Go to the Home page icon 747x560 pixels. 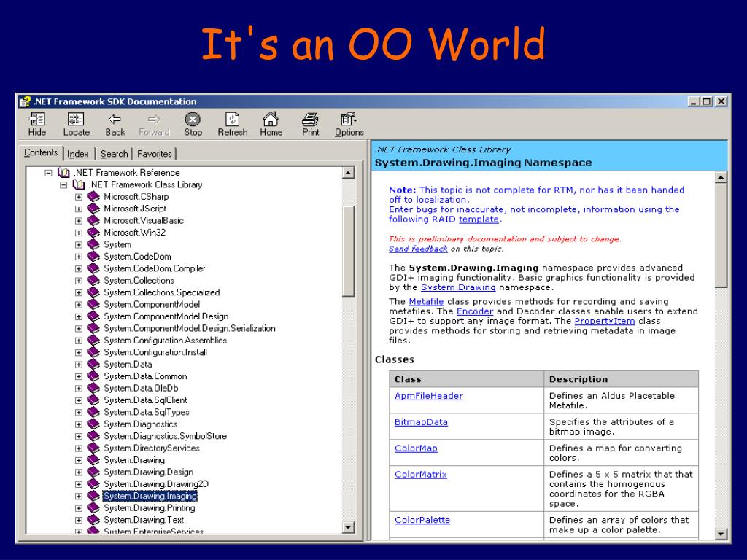pos(271,119)
